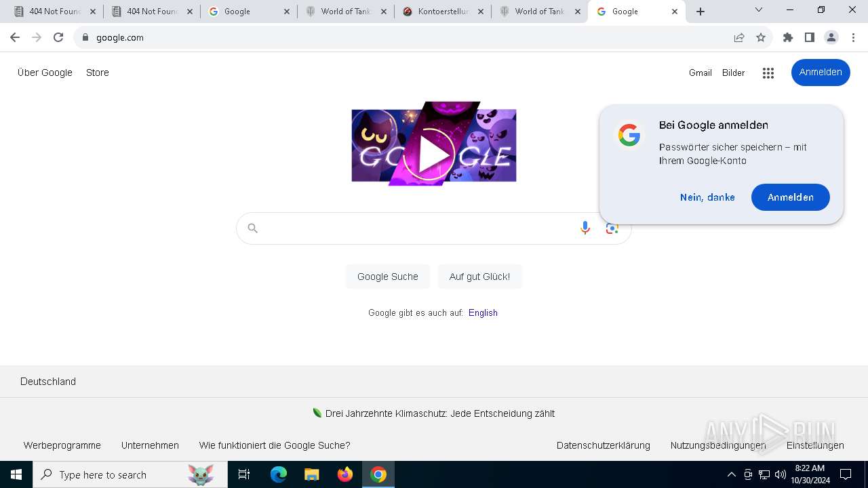The image size is (868, 488).
Task: Open Unternehmen footer link
Action: [x=150, y=445]
